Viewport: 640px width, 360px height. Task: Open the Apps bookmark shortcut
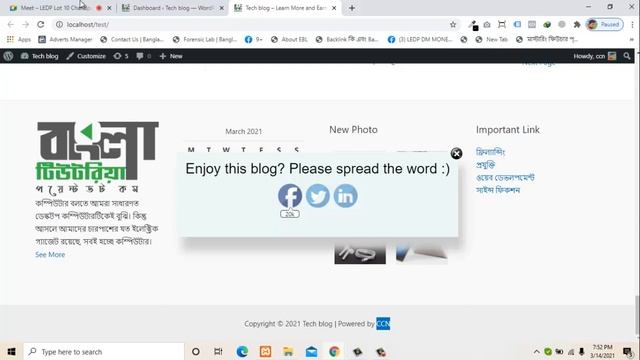[x=19, y=39]
